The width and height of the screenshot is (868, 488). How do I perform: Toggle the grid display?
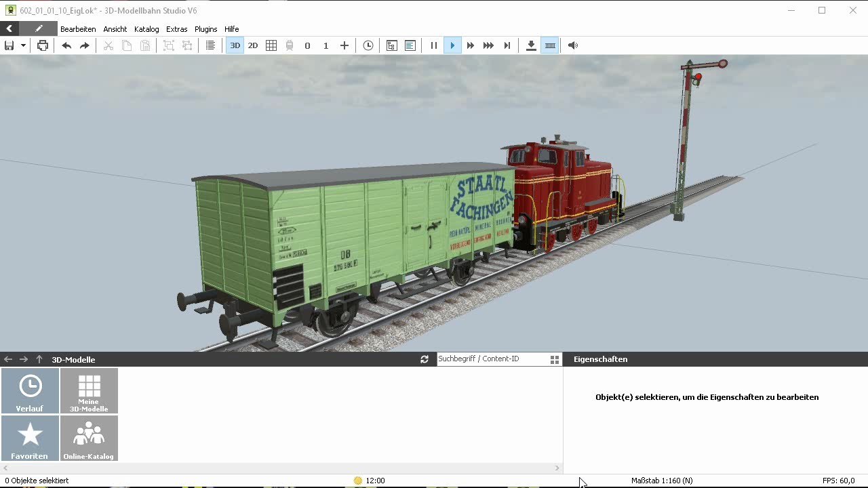pos(271,45)
